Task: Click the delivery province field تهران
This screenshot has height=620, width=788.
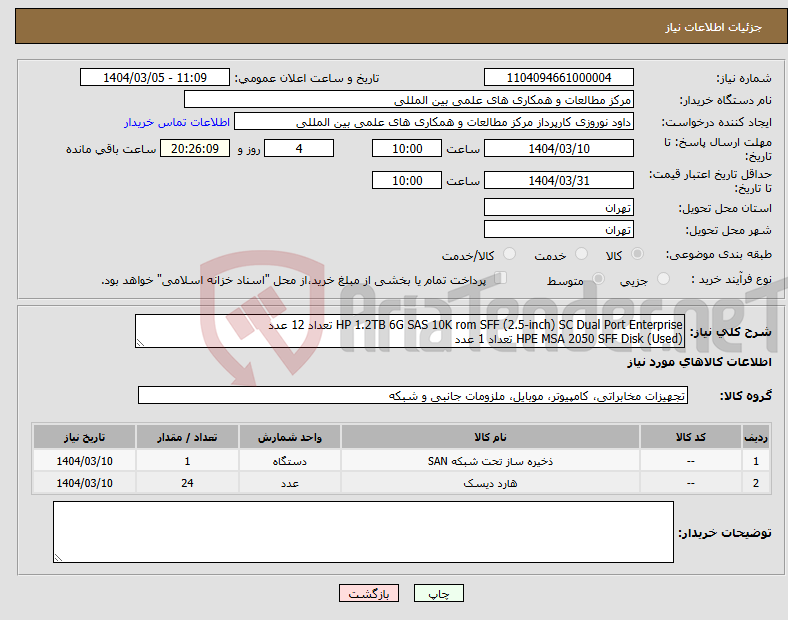Action: click(x=558, y=208)
